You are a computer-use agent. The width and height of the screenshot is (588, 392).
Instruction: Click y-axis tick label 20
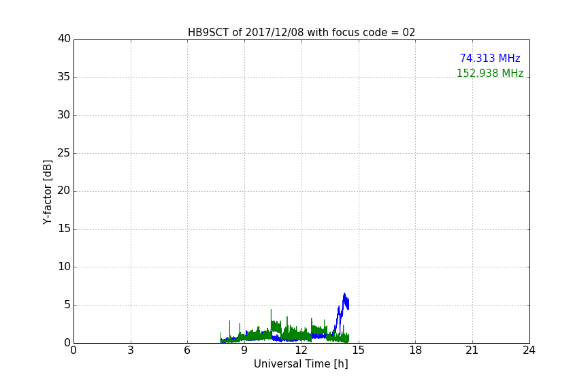(x=64, y=191)
